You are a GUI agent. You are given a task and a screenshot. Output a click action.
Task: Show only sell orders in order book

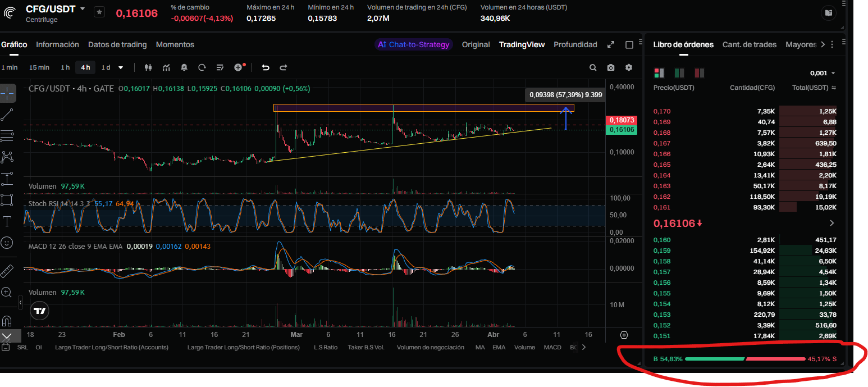tap(699, 73)
